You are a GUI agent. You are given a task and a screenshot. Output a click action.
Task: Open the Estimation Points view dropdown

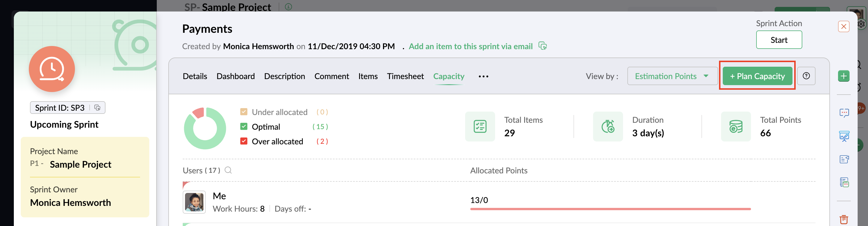point(671,76)
